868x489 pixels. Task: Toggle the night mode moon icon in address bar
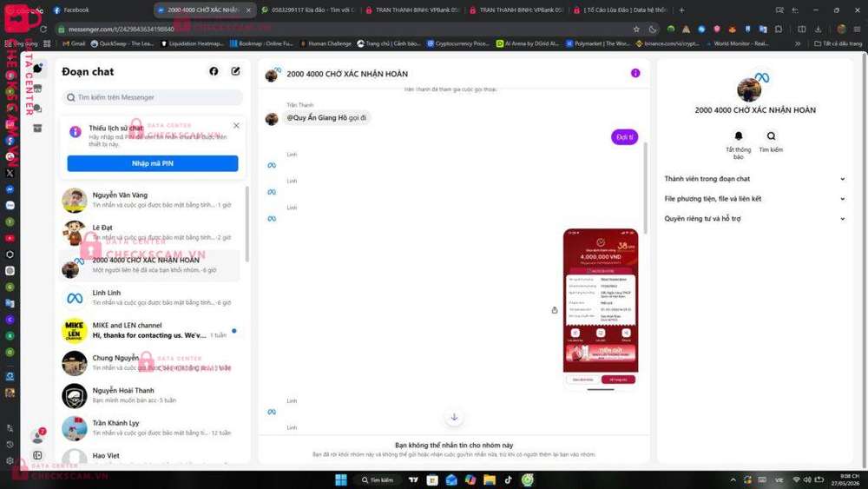click(653, 29)
